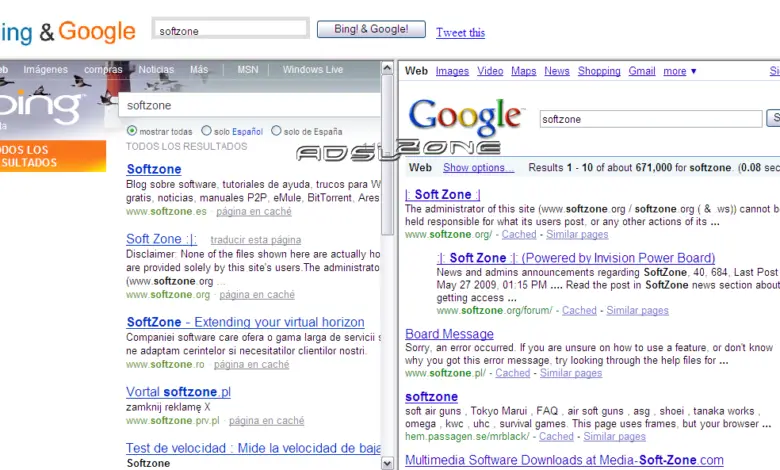Open the Google result titled softzone
This screenshot has width=780, height=470.
click(x=431, y=397)
